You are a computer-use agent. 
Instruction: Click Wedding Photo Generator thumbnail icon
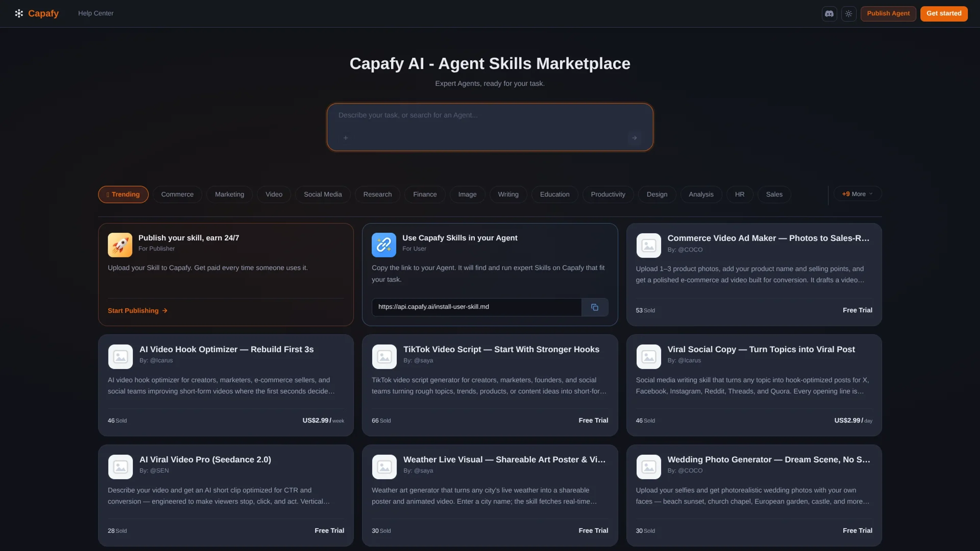click(x=649, y=467)
